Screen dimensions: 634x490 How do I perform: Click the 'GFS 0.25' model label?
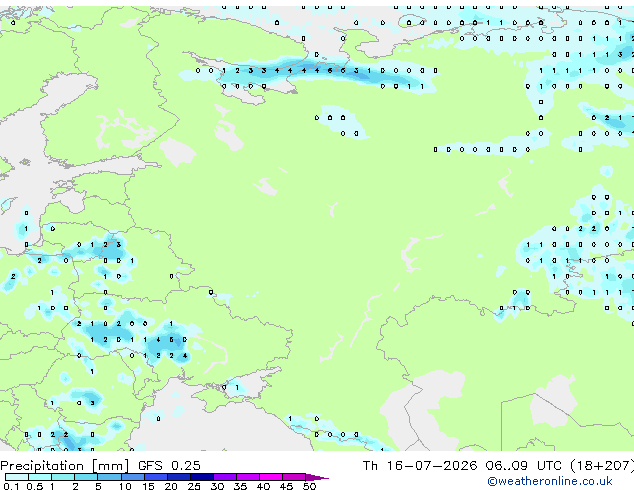click(169, 466)
